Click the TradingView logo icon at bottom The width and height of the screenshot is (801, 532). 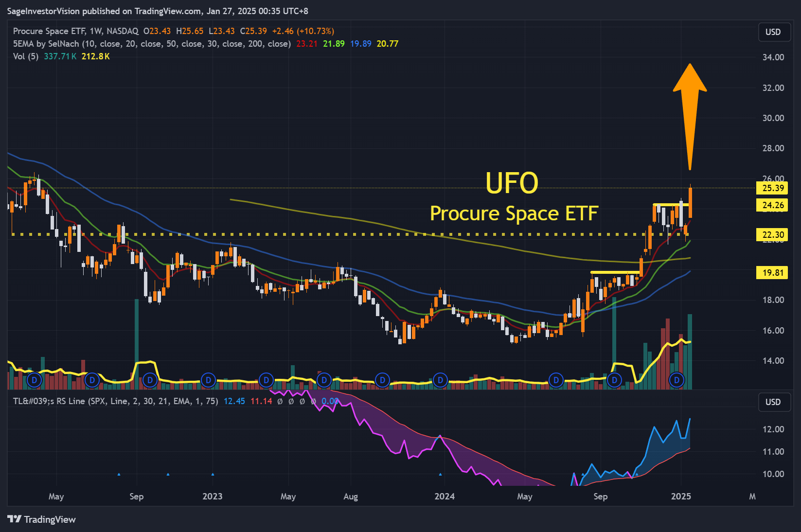pyautogui.click(x=15, y=519)
